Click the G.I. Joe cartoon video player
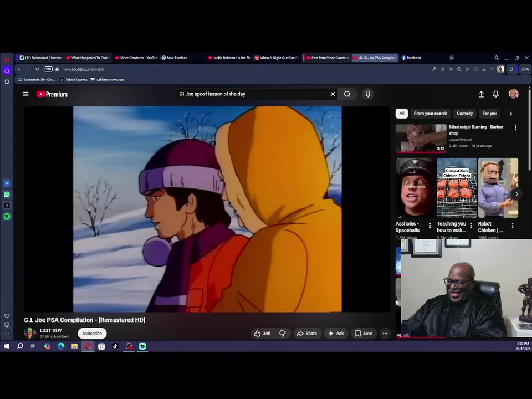 tap(207, 209)
